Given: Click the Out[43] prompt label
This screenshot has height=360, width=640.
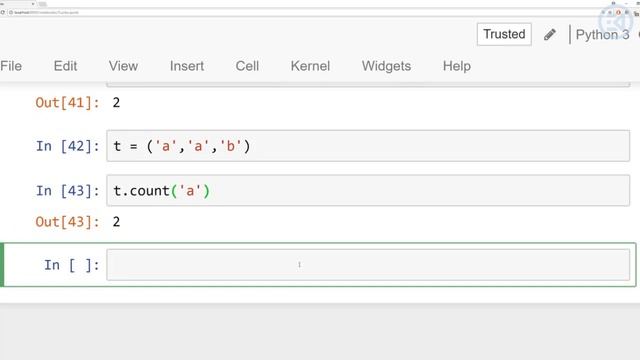Looking at the screenshot, I should click(x=67, y=222).
